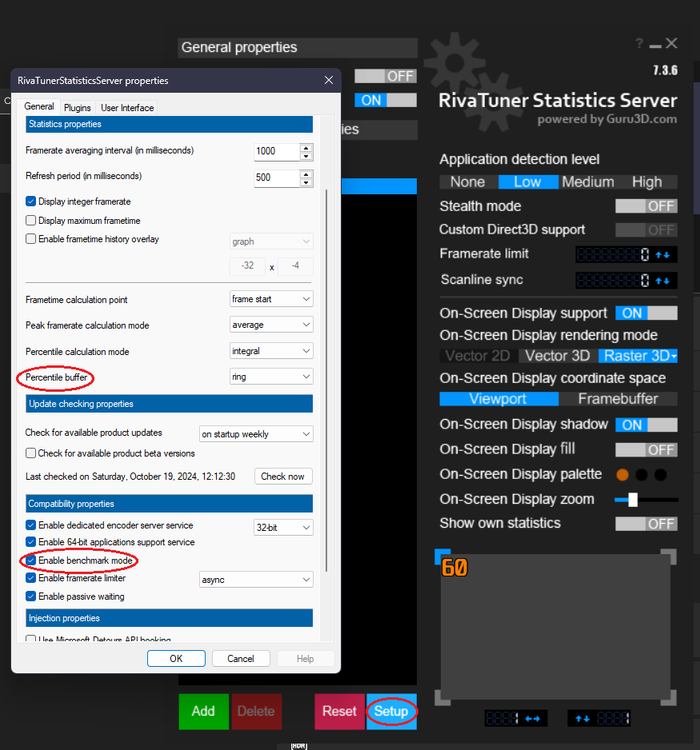Check for available product beta versions
The width and height of the screenshot is (700, 750).
click(x=30, y=453)
